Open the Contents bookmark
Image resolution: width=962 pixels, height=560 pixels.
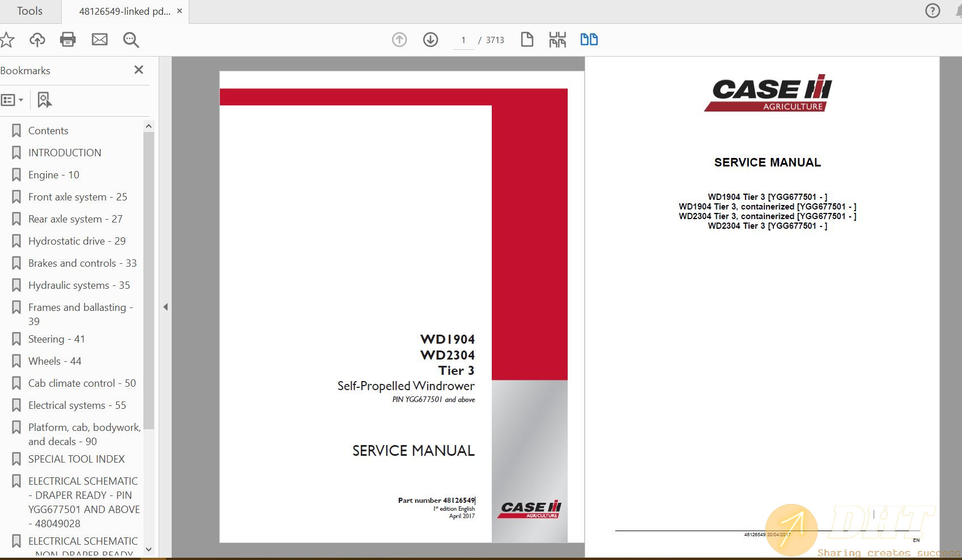(48, 131)
